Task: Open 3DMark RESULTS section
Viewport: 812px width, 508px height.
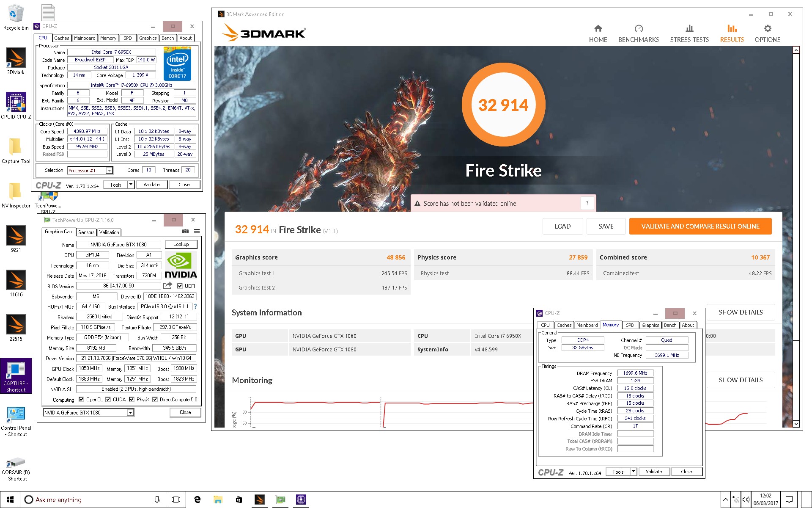Action: point(732,33)
